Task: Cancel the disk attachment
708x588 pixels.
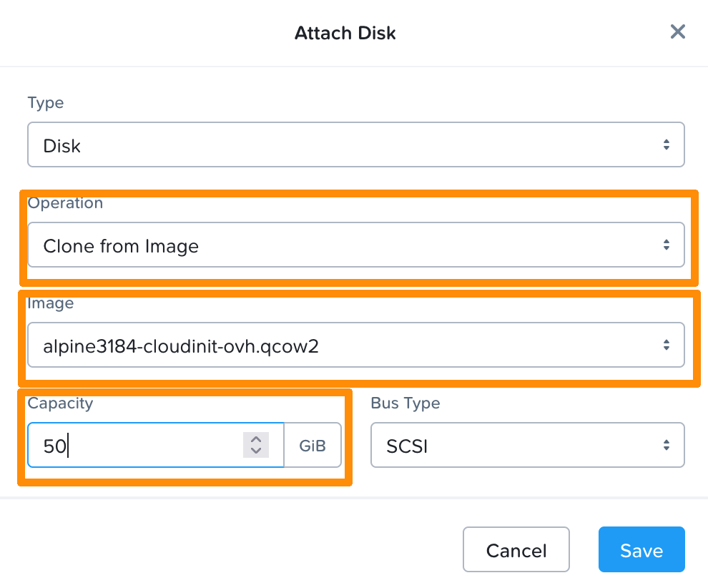Action: [516, 549]
